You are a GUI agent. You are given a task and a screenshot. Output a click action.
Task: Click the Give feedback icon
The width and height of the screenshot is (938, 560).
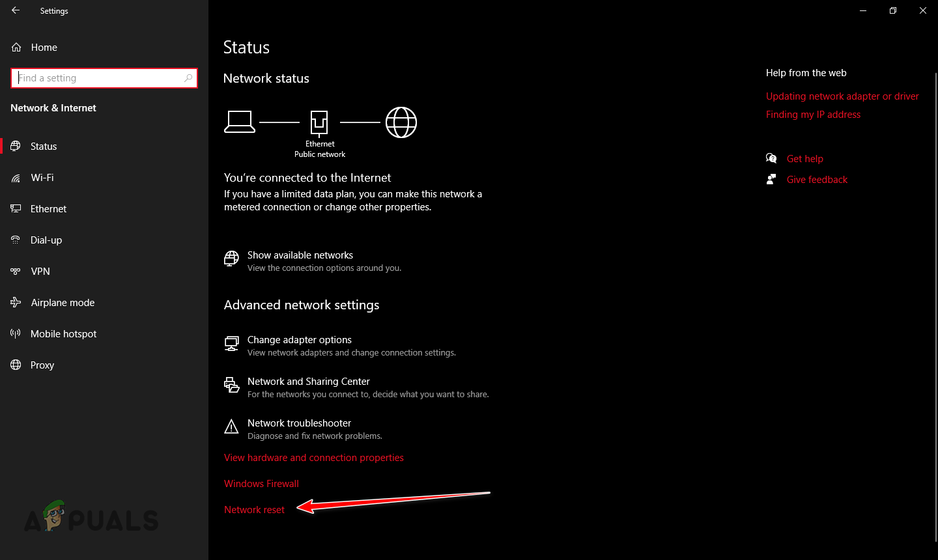771,178
